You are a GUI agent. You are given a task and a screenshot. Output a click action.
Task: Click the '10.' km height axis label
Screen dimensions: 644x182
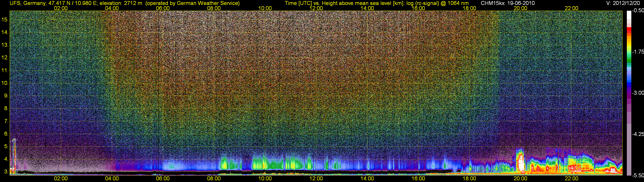point(5,83)
